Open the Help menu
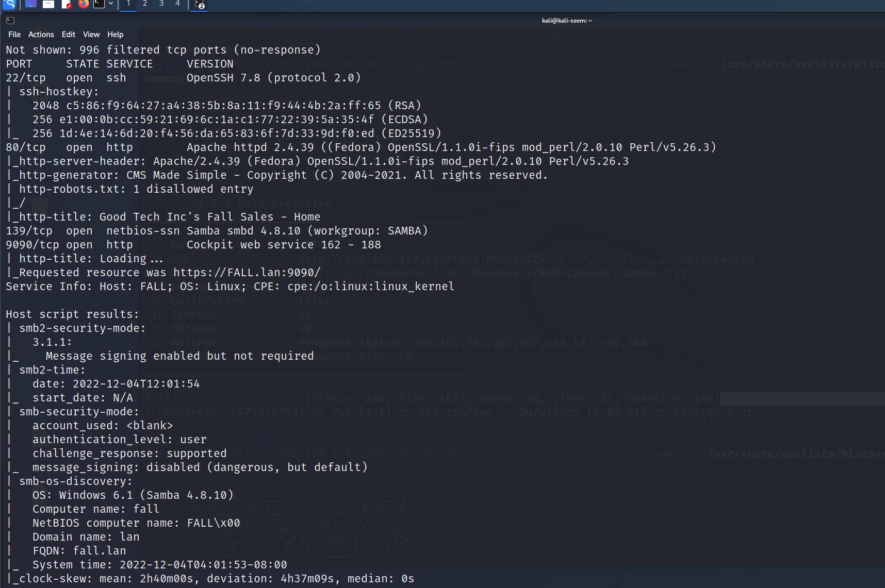Screen dimensions: 885x588 116,35
